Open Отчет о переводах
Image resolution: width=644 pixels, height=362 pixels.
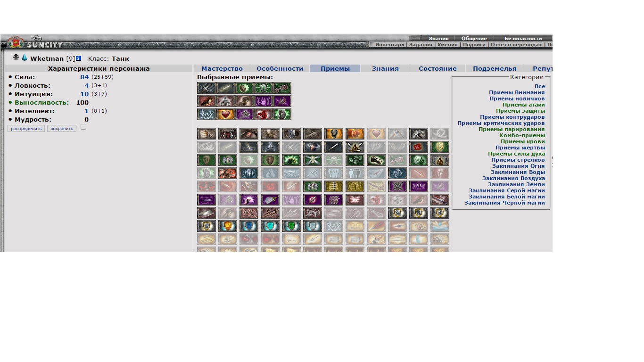point(516,45)
